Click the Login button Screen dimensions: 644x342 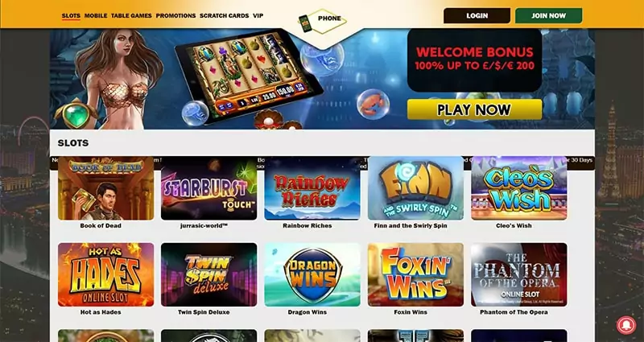pyautogui.click(x=477, y=15)
